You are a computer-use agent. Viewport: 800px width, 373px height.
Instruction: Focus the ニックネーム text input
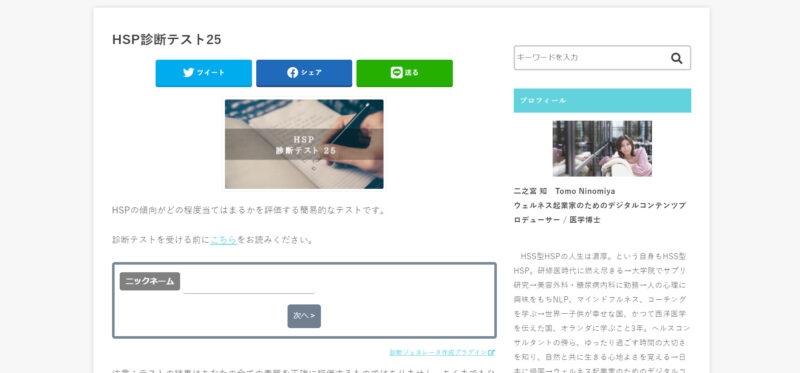[248, 282]
